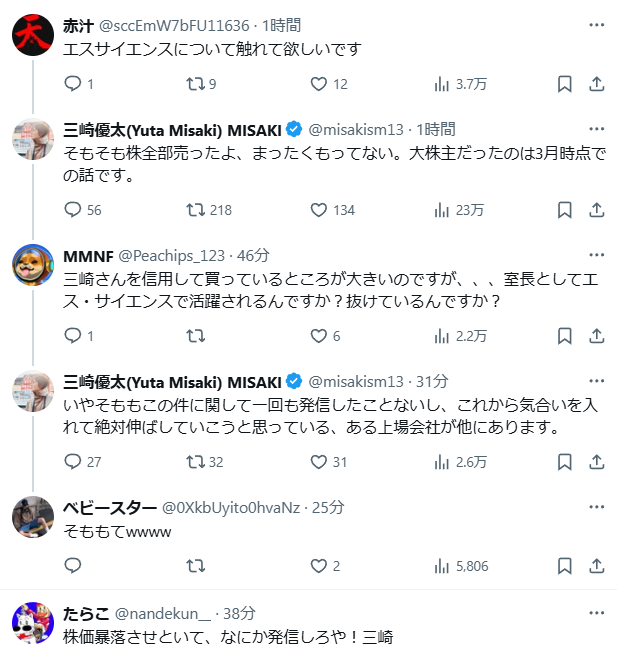View analytics on tweet with 23万 views
This screenshot has height=652, width=617.
(442, 210)
